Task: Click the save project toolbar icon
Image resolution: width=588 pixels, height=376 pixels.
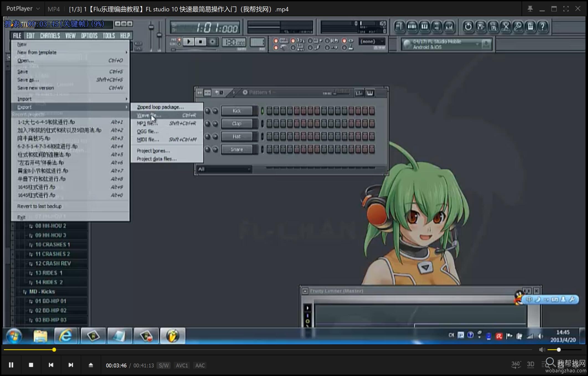Action: click(481, 27)
